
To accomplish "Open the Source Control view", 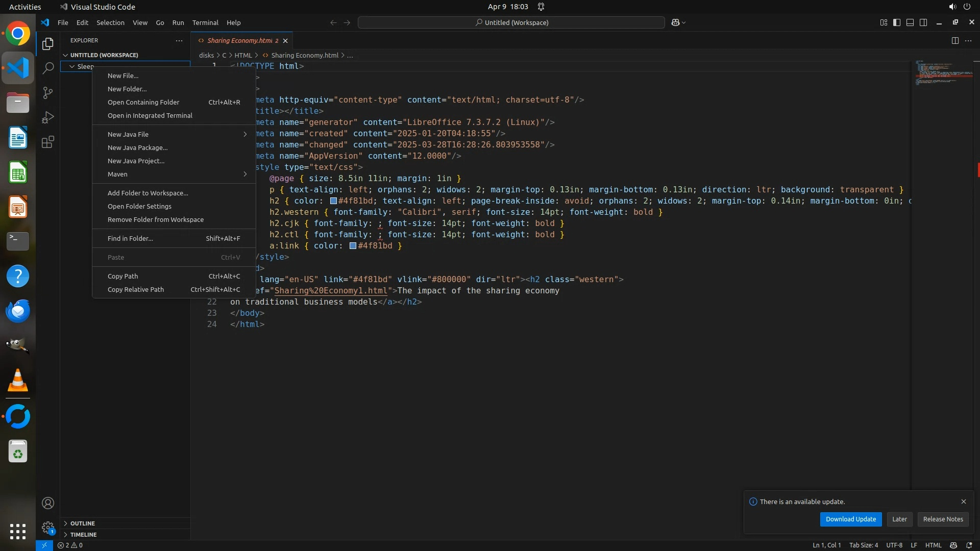I will tap(48, 93).
